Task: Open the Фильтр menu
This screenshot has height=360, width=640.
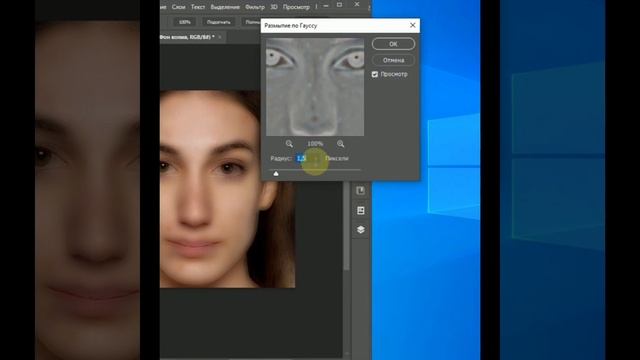Action: point(255,7)
